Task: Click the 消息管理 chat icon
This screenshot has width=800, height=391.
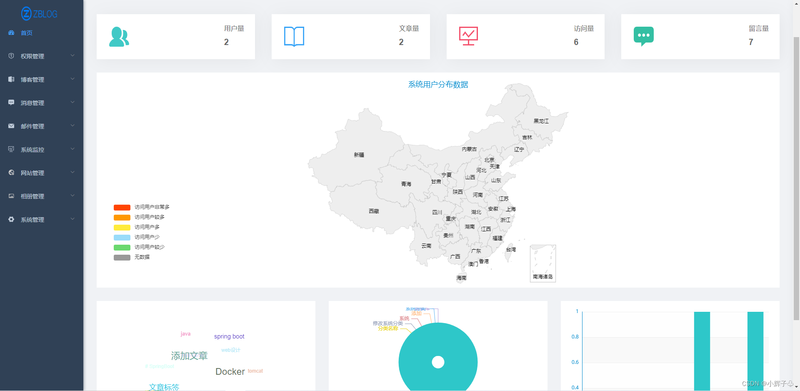Action: (x=11, y=103)
